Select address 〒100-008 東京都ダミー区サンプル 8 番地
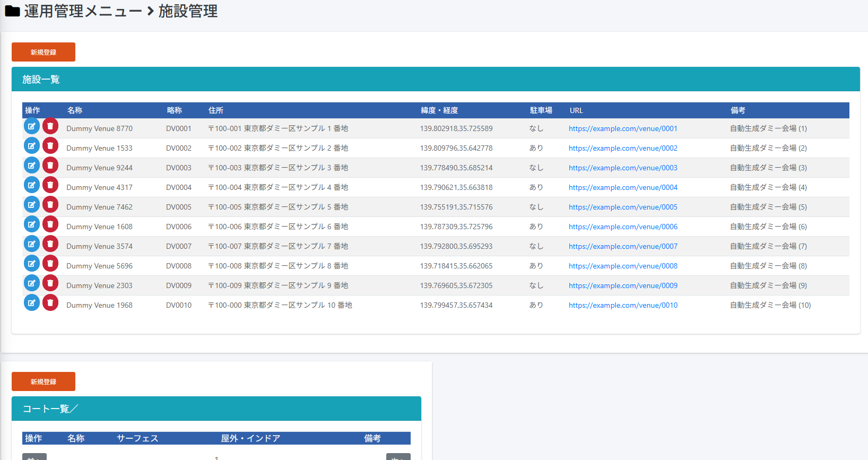The height and width of the screenshot is (460, 868). pyautogui.click(x=278, y=266)
